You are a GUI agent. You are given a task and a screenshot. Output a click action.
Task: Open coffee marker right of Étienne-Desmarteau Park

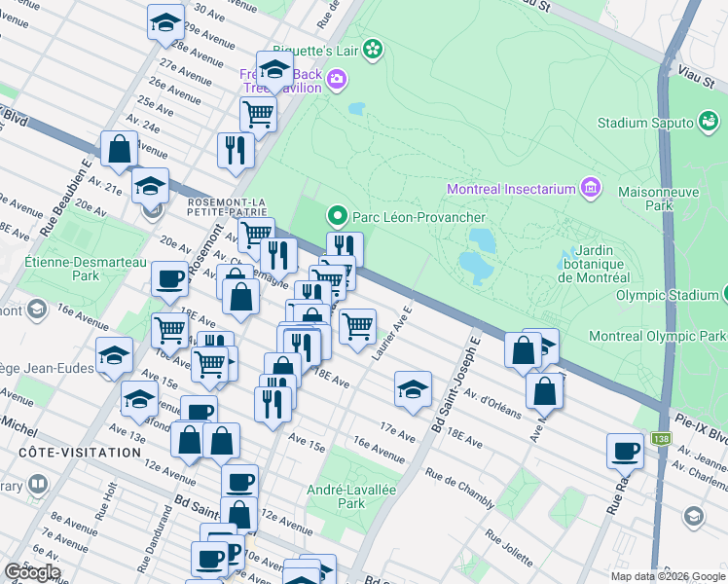click(x=170, y=279)
